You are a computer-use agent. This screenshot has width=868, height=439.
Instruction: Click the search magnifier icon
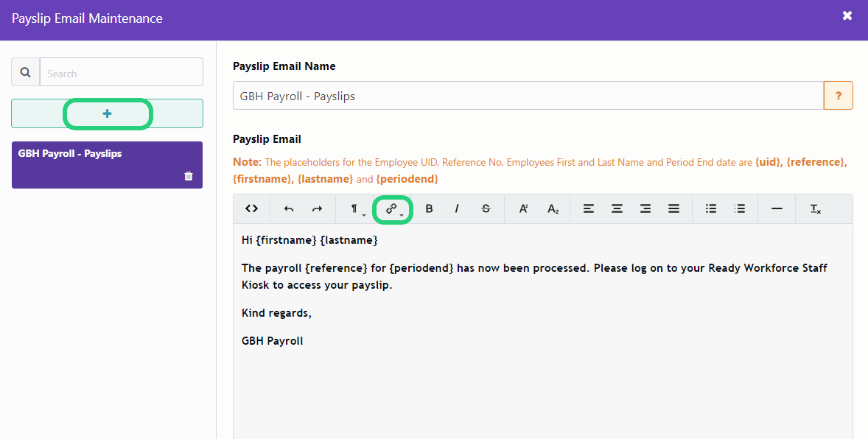(25, 71)
